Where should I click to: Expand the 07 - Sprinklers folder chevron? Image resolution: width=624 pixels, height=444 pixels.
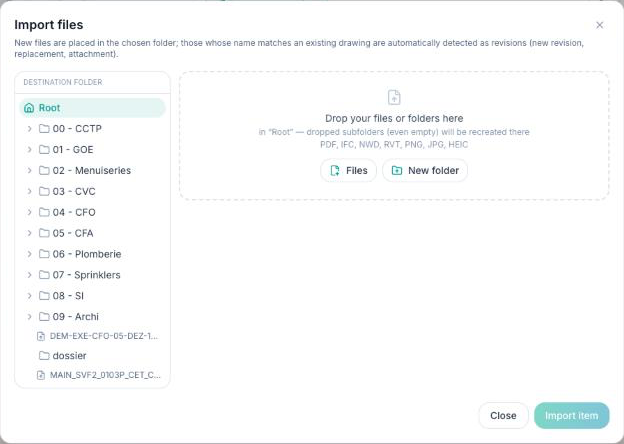(x=29, y=275)
